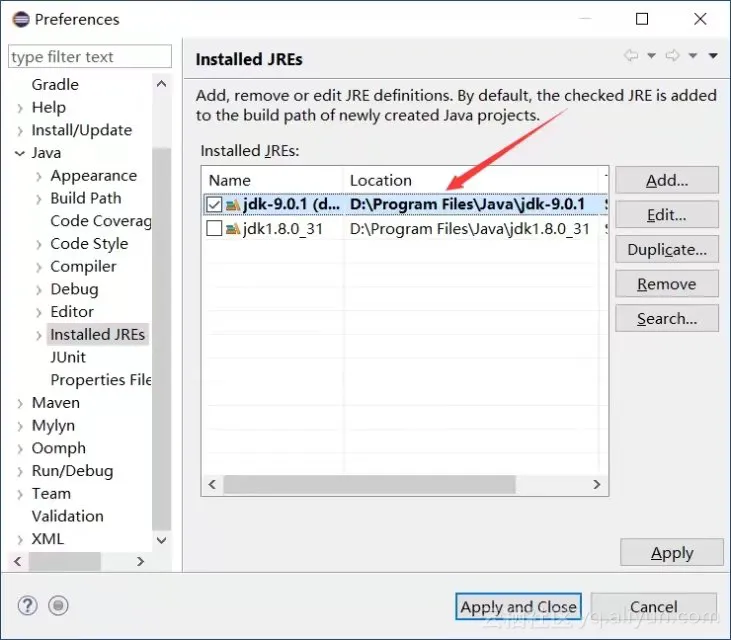
Task: Click the jdk-9.0.1 JRE library icon
Action: pyautogui.click(x=233, y=205)
